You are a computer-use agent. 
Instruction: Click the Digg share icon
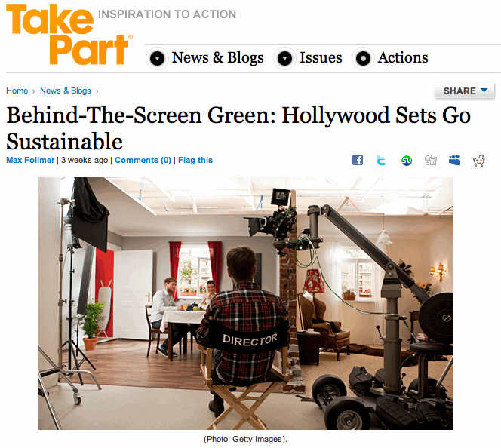430,160
